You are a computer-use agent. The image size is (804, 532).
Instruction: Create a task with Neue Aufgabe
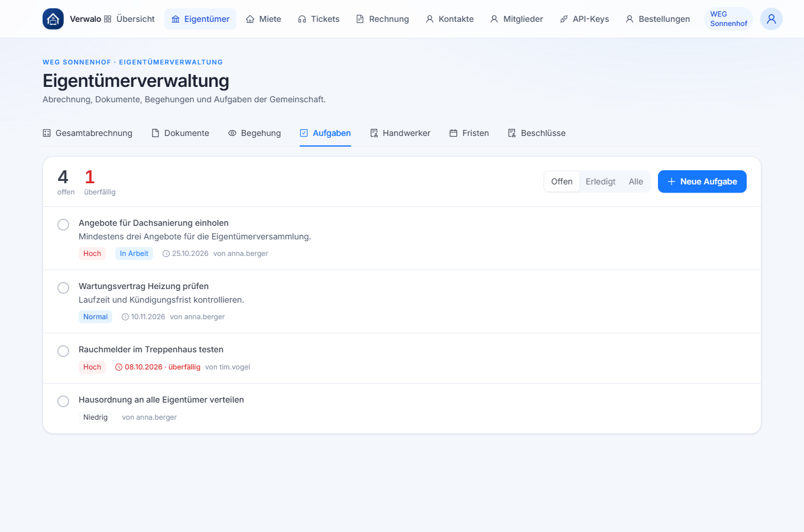point(702,181)
